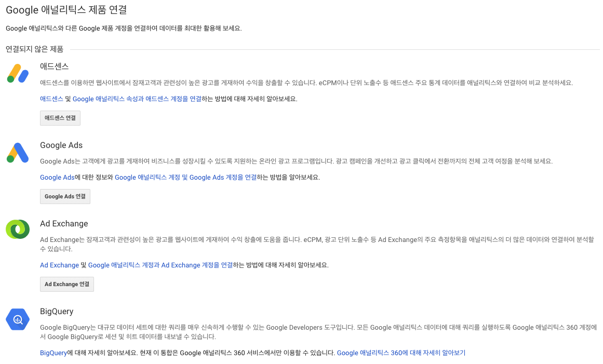Open 'Google 애널리틱스 계정과 Ad Exchange 계정을 연결' link
This screenshot has height=364, width=603.
pyautogui.click(x=160, y=265)
